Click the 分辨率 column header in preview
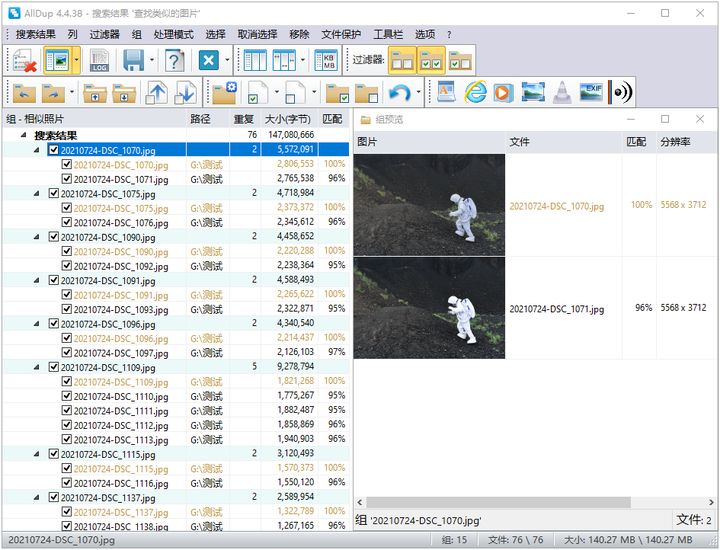Screen dimensions: 720x550 point(675,142)
